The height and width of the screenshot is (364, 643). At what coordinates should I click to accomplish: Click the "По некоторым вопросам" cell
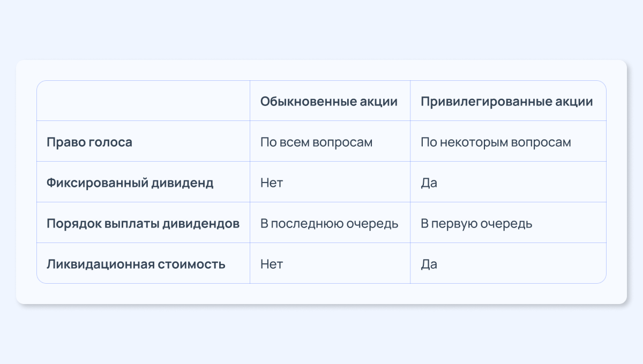(496, 142)
